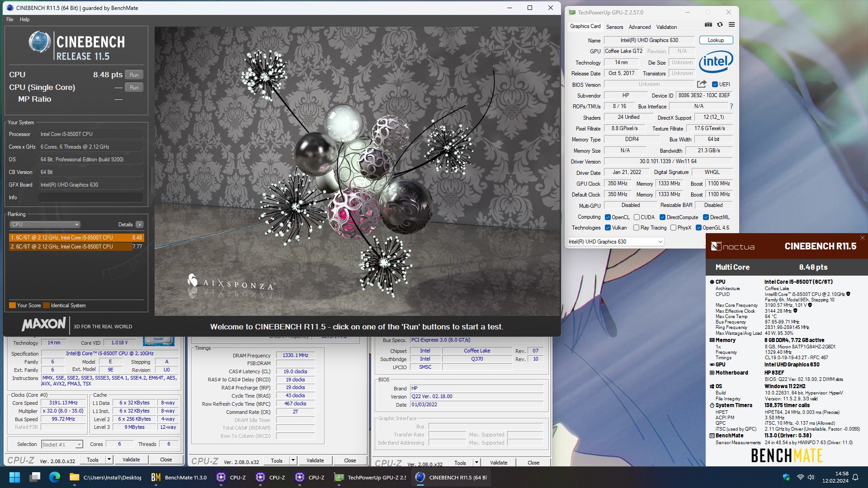Expand Ranking Details arrow

click(x=140, y=225)
